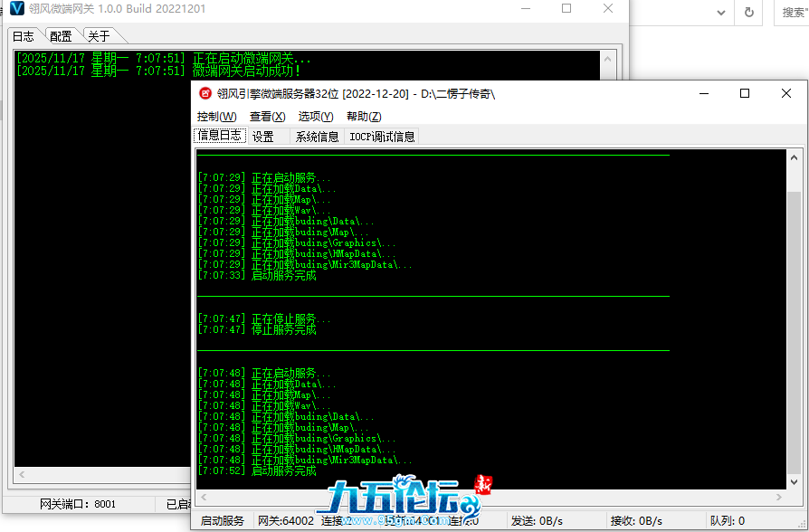The height and width of the screenshot is (532, 809).
Task: Select the gateway 配置 tab
Action: point(61,36)
